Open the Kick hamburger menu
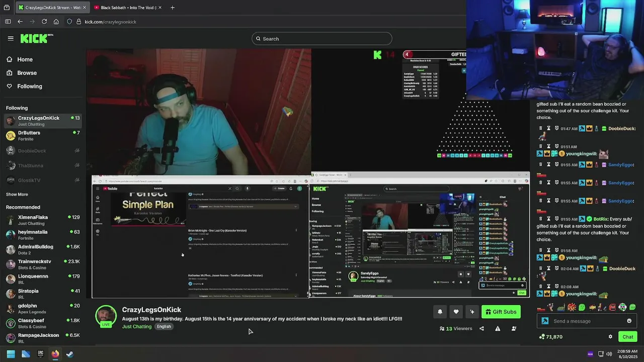Viewport: 644px width, 362px height. tap(11, 38)
